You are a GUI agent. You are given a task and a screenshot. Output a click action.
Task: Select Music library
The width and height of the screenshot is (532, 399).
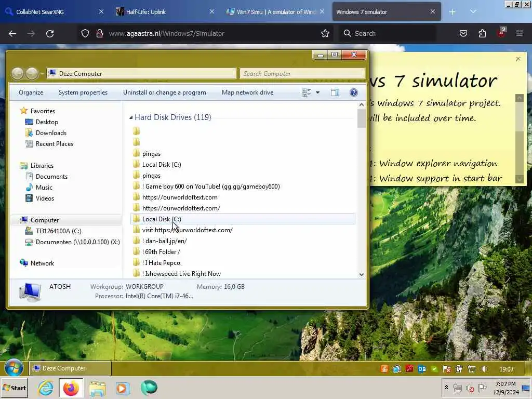44,187
